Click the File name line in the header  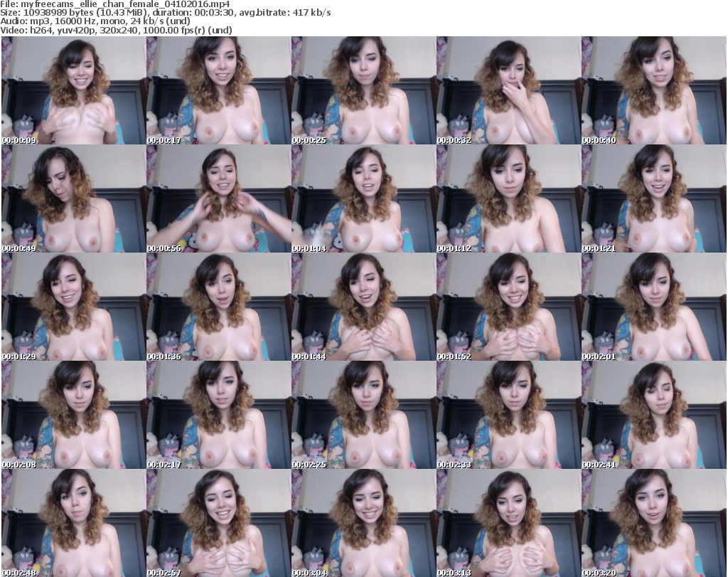point(115,4)
